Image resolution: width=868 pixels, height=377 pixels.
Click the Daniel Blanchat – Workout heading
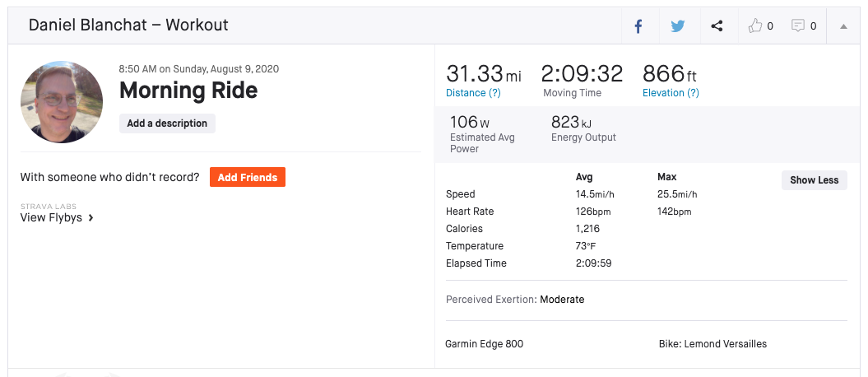tap(128, 26)
